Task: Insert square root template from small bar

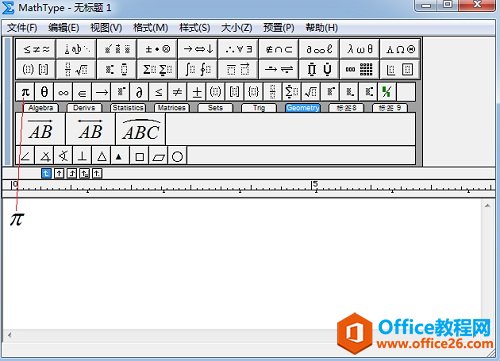Action: (x=311, y=92)
